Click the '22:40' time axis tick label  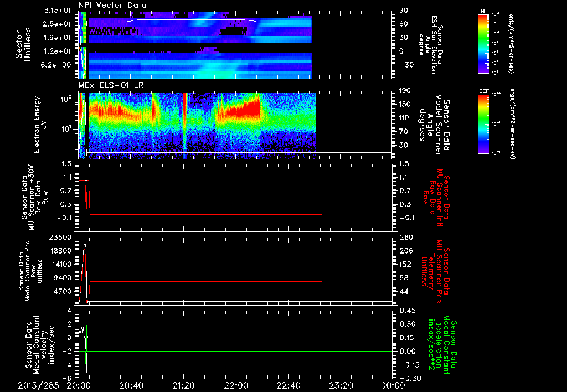point(288,385)
